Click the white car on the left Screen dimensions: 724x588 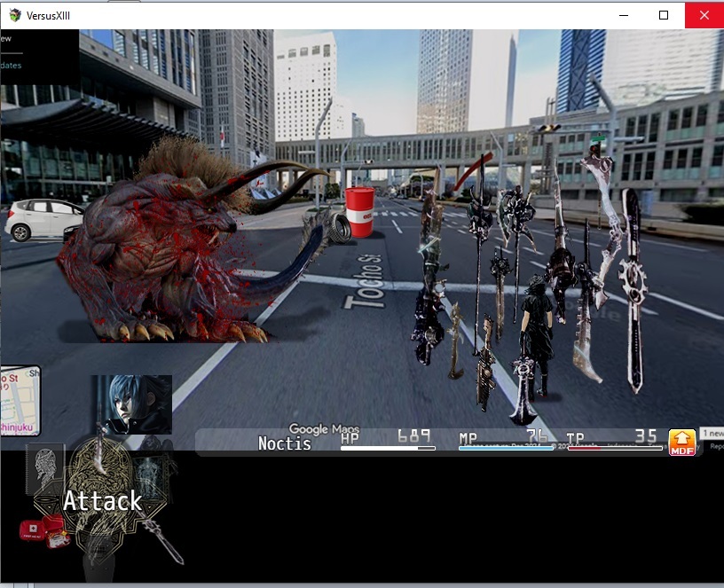pyautogui.click(x=43, y=219)
